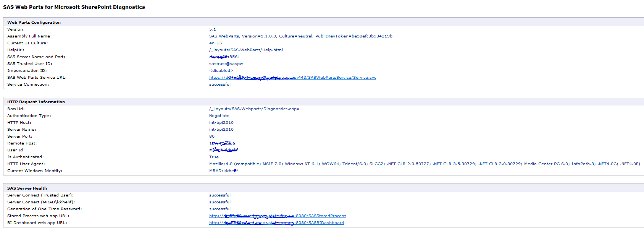The image size is (644, 237).
Task: Select the HelpUrl value '/_layouts/SAS.WebParts/Help.html'
Action: point(246,50)
